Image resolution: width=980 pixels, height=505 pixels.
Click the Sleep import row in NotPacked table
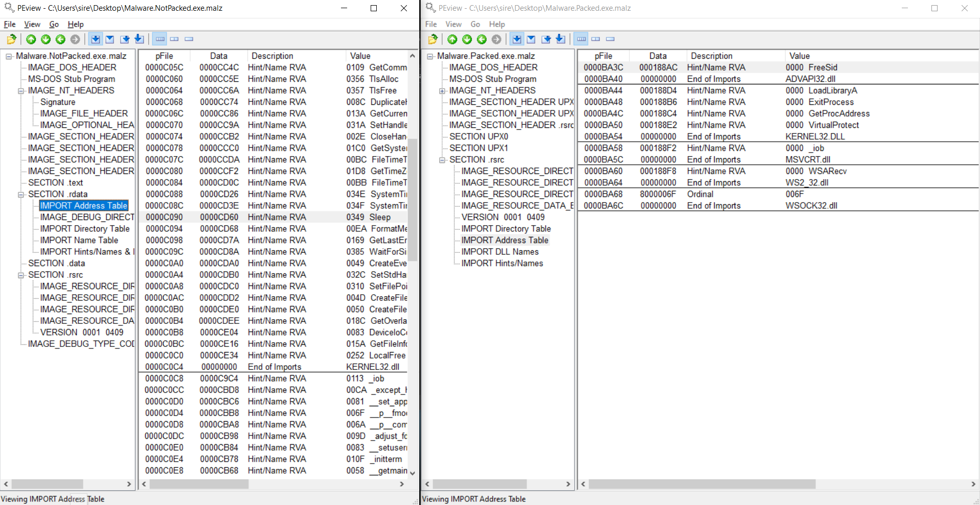point(276,217)
